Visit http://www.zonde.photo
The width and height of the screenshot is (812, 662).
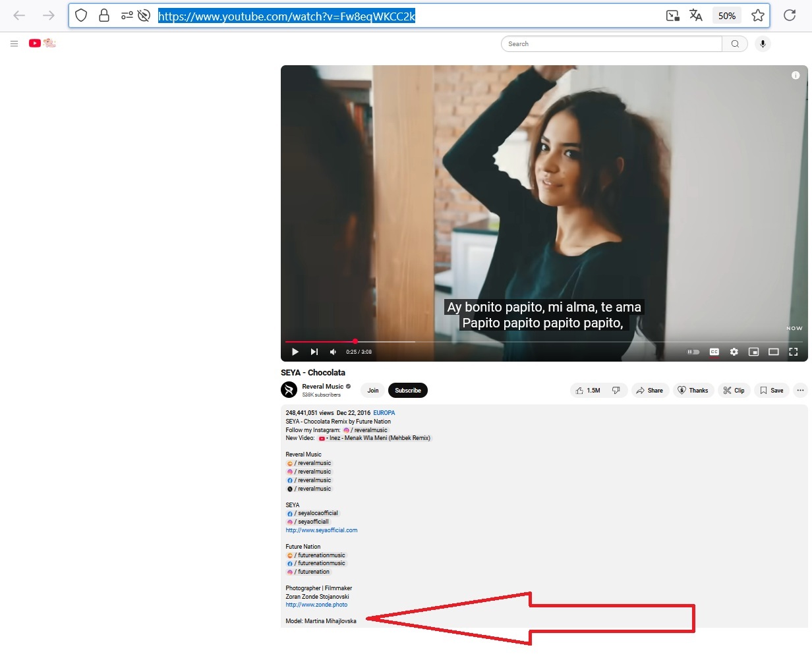[316, 605]
